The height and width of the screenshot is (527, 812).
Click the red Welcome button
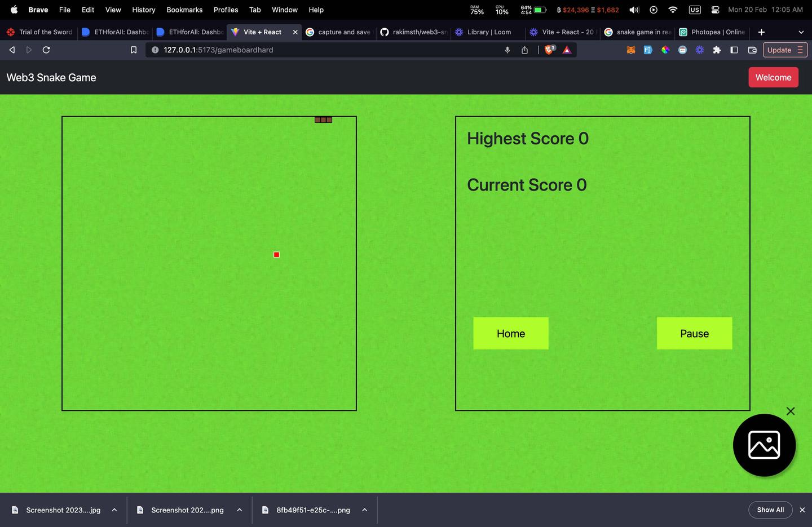click(x=773, y=77)
